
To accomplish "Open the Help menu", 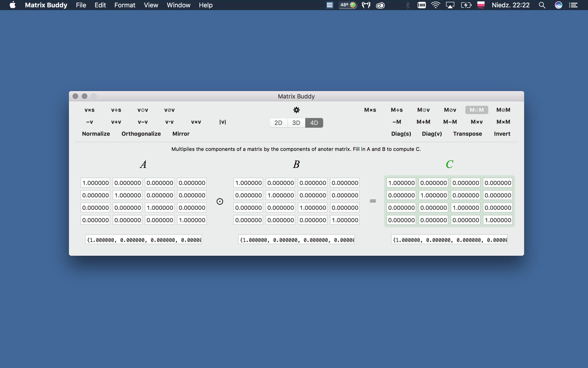I will [x=205, y=5].
